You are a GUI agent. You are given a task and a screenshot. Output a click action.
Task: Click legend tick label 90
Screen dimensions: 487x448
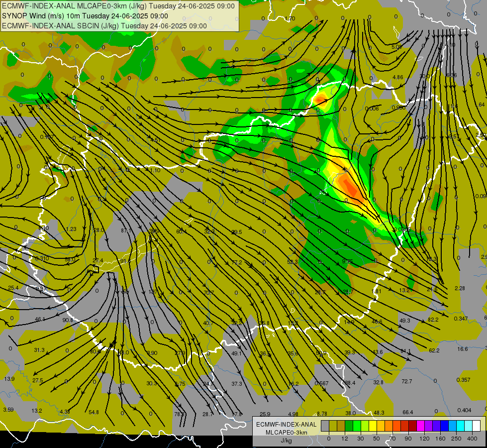click(x=408, y=439)
